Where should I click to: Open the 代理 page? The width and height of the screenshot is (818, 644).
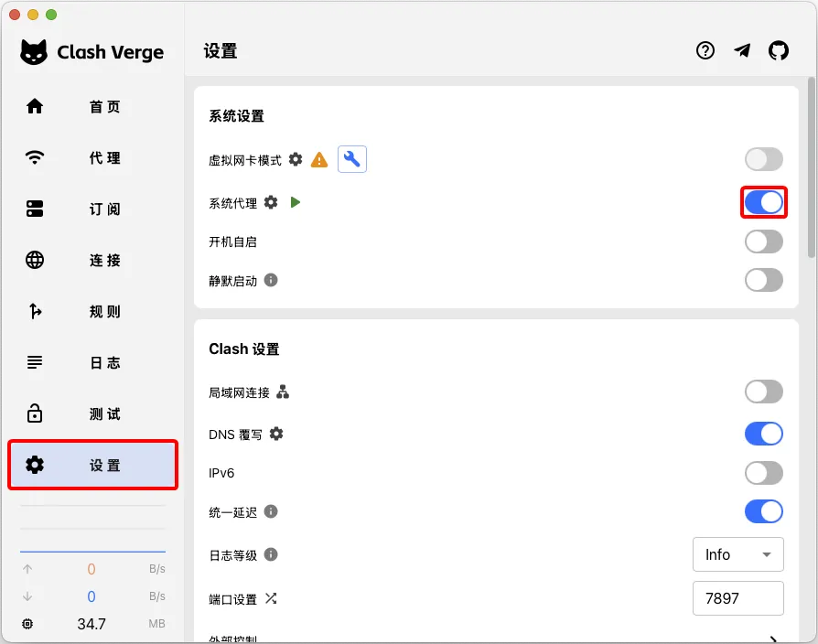point(92,157)
